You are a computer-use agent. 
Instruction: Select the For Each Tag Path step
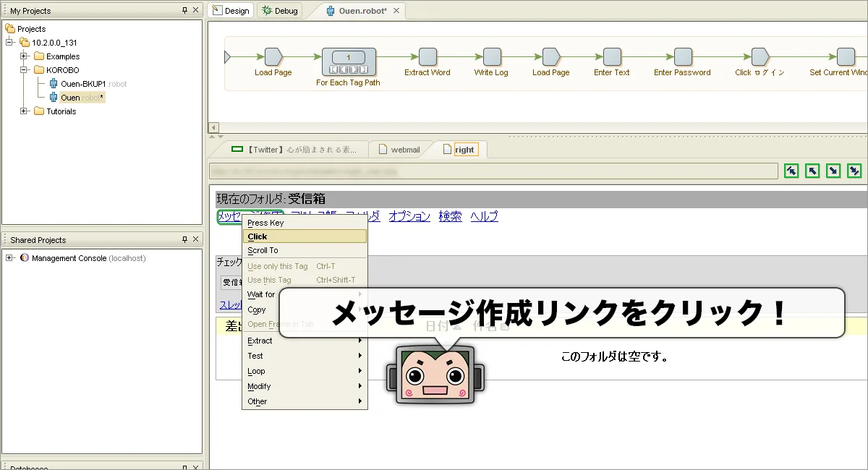[349, 62]
